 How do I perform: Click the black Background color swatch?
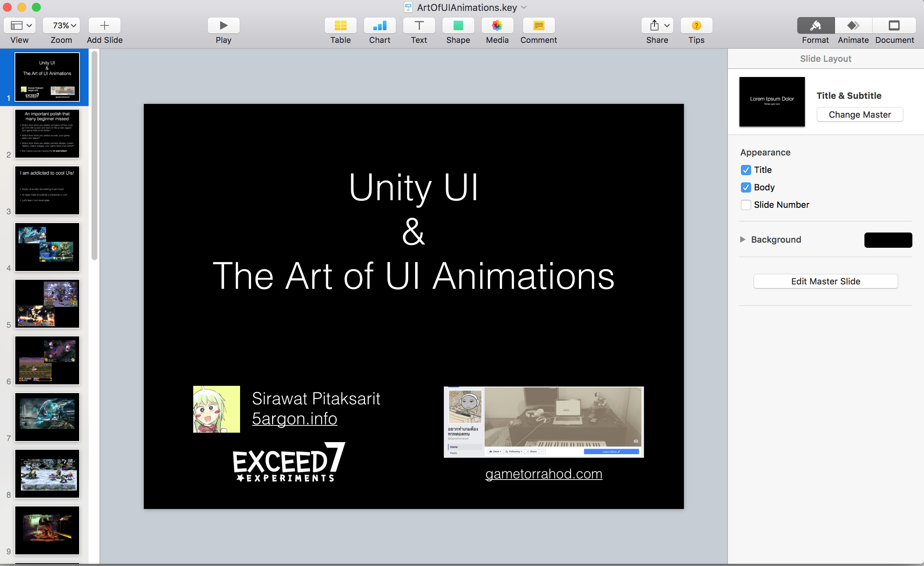coord(888,240)
